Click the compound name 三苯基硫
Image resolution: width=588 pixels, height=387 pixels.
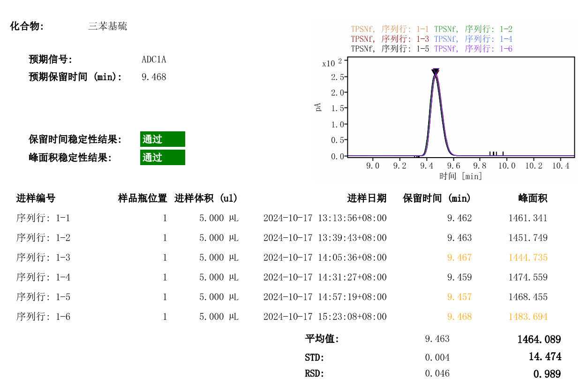pos(107,26)
